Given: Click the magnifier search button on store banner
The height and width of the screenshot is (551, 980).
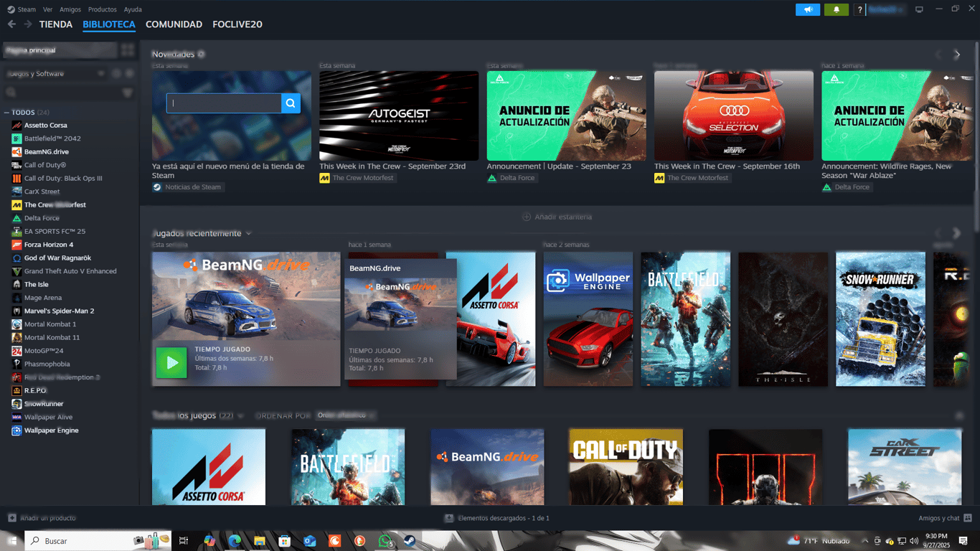Looking at the screenshot, I should coord(291,103).
